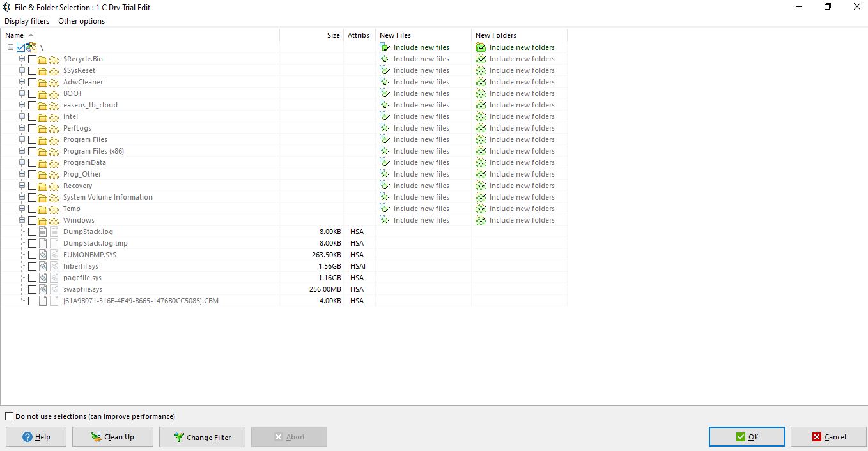The height and width of the screenshot is (451, 868).
Task: Check the $Recycle.Bin folder checkbox
Action: pyautogui.click(x=32, y=59)
